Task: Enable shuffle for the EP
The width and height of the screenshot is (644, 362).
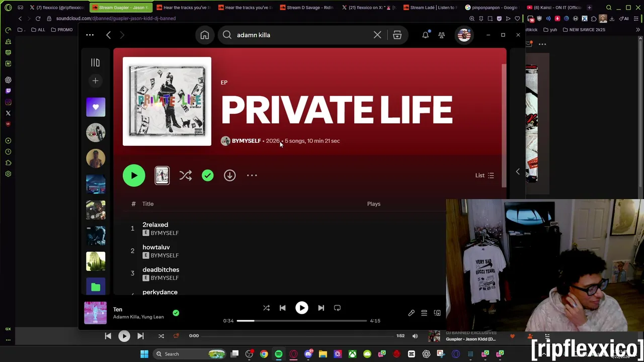Action: coord(186,175)
